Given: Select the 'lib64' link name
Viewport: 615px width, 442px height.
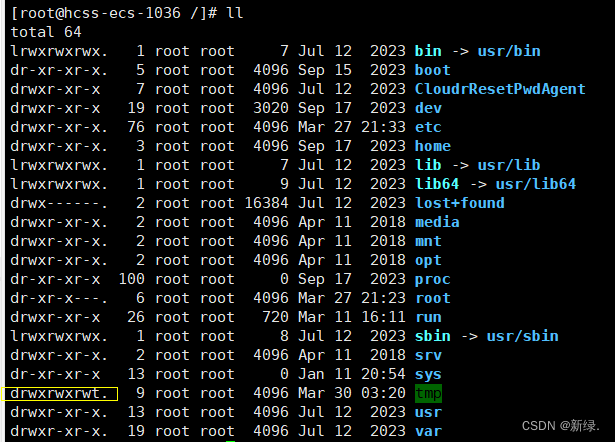Looking at the screenshot, I should click(x=437, y=184).
